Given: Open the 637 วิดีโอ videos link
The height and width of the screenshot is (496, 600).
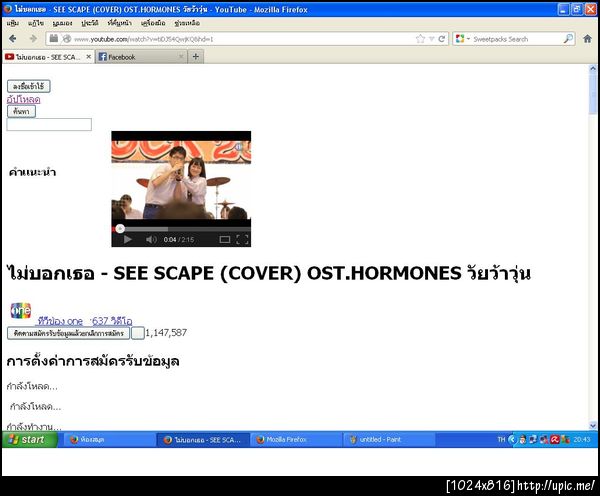Looking at the screenshot, I should pos(112,321).
